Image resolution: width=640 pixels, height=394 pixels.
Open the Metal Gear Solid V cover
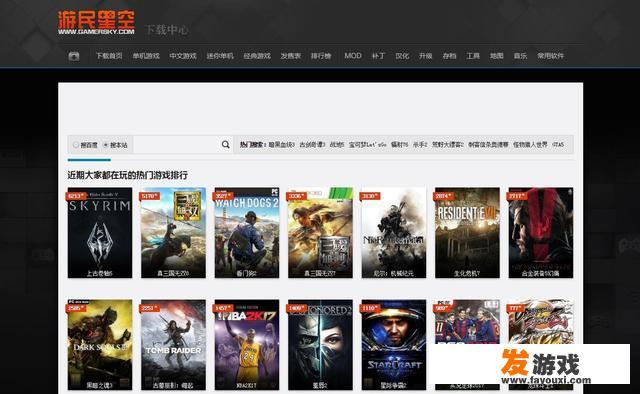point(541,233)
